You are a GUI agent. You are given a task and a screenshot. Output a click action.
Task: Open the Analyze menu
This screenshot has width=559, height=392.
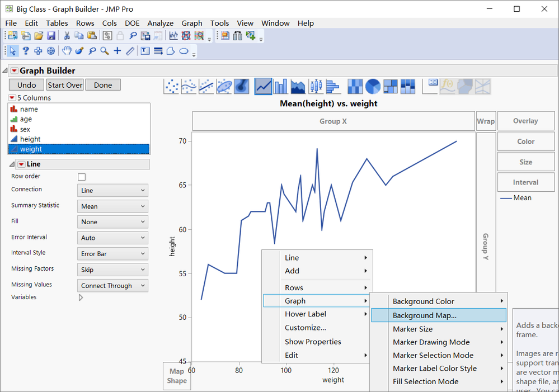[x=160, y=23]
